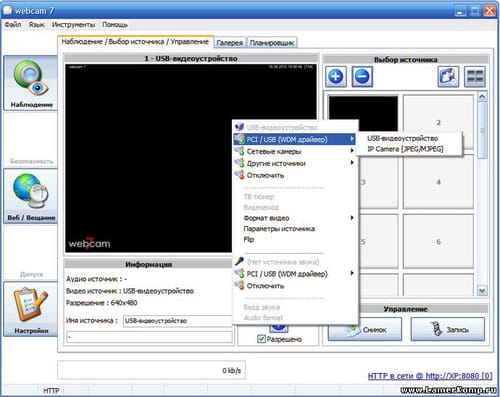Select source slot 6 thumbnail
This screenshot has width=500, height=397.
(x=438, y=242)
